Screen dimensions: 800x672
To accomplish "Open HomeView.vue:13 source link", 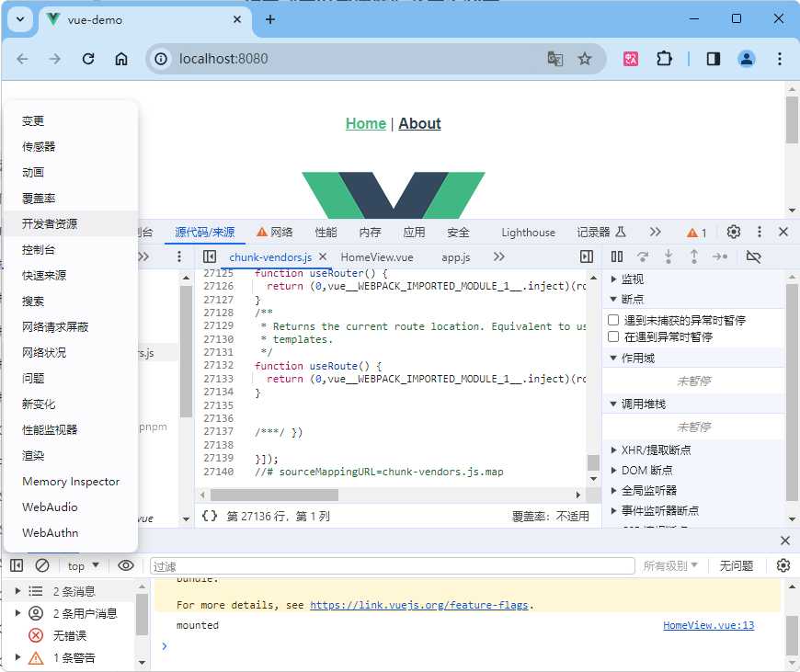I will point(708,625).
